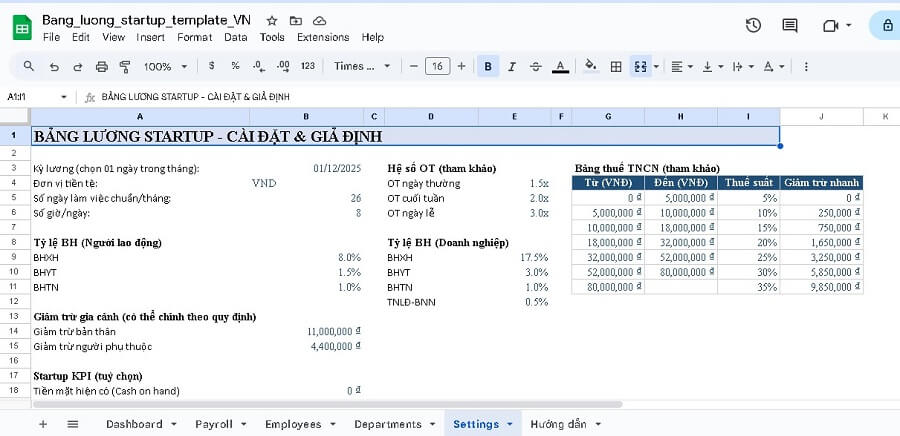Open the Edit menu
This screenshot has width=900, height=436.
[x=81, y=37]
